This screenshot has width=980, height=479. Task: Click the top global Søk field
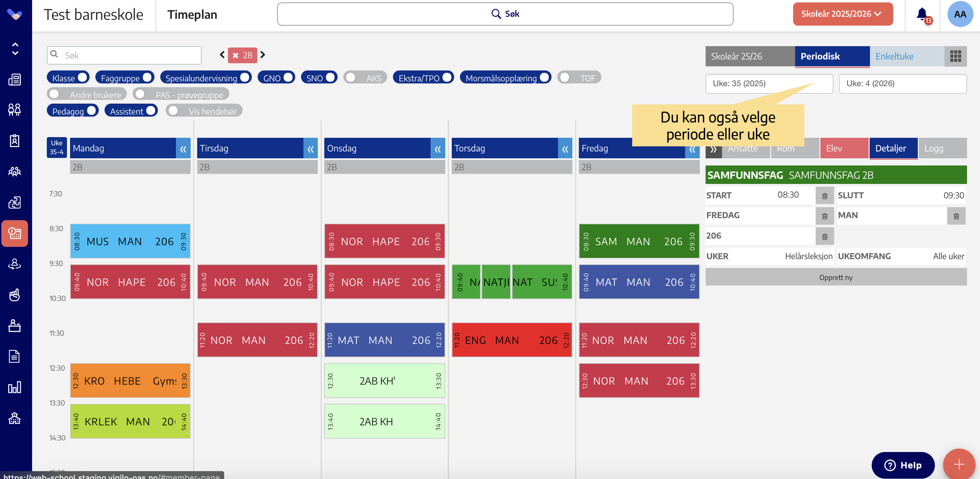(505, 14)
